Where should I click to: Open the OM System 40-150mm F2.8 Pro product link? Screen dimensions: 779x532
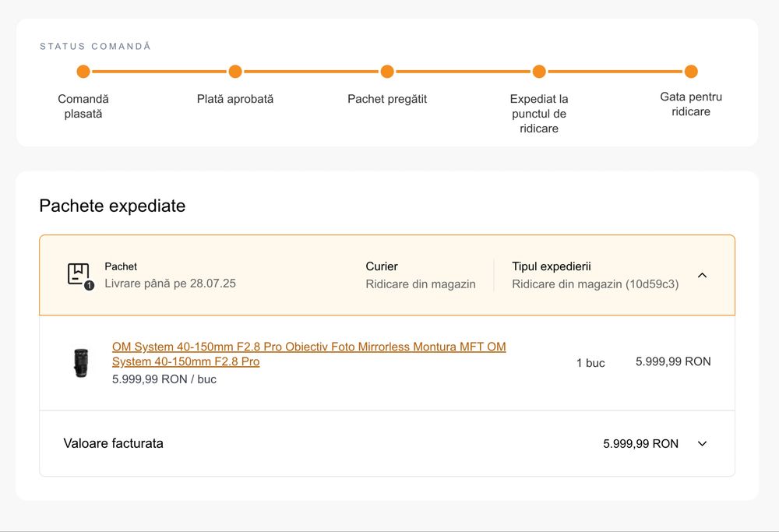[x=308, y=354]
